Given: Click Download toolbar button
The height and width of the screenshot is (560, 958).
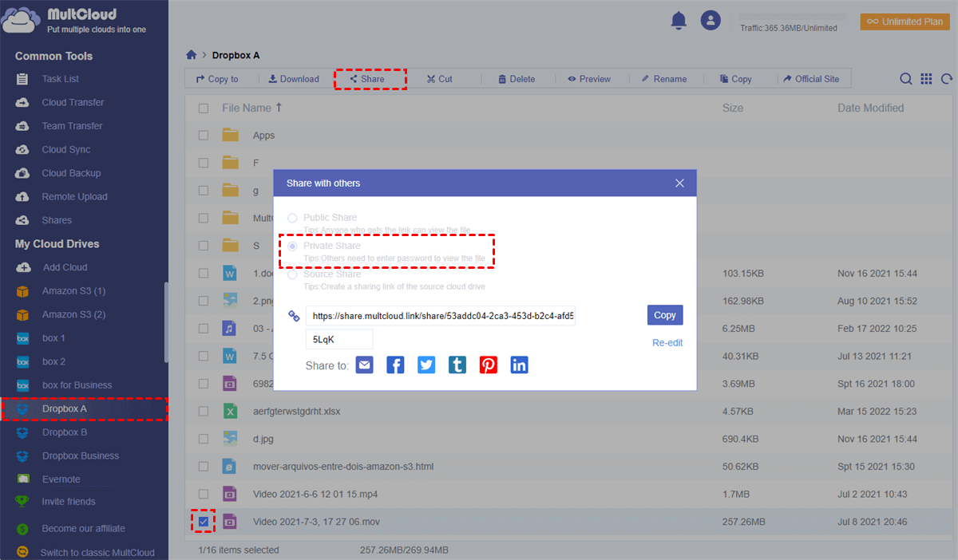Looking at the screenshot, I should click(294, 79).
